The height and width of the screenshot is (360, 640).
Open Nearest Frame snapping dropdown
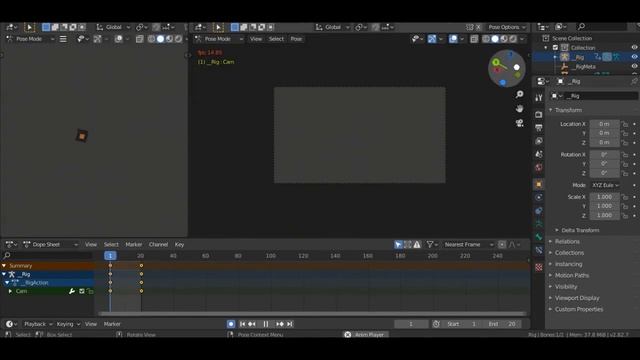click(469, 244)
